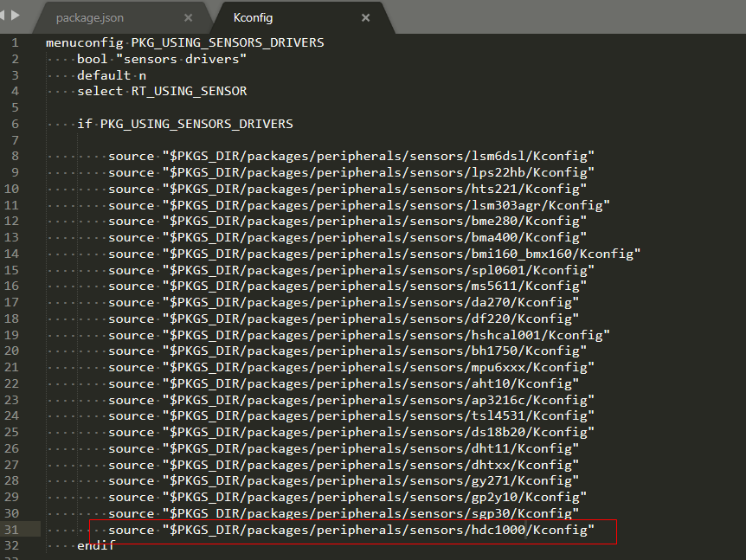Select the Kconfig tab
Image resolution: width=746 pixels, height=560 pixels.
click(x=253, y=17)
